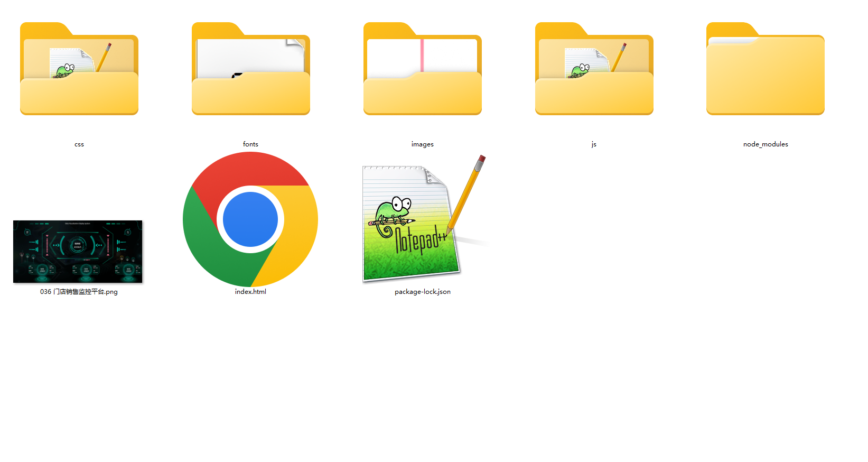This screenshot has width=868, height=462.
Task: Select the css folder icon
Action: (79, 69)
